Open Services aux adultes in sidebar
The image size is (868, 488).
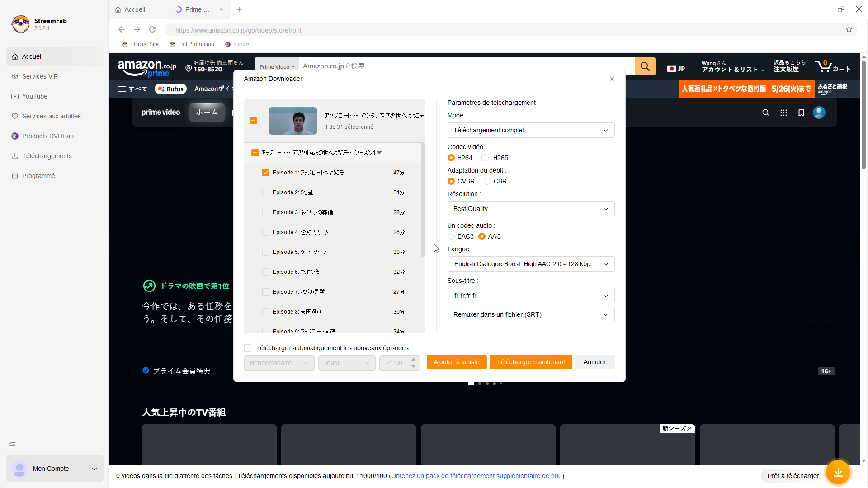click(55, 116)
